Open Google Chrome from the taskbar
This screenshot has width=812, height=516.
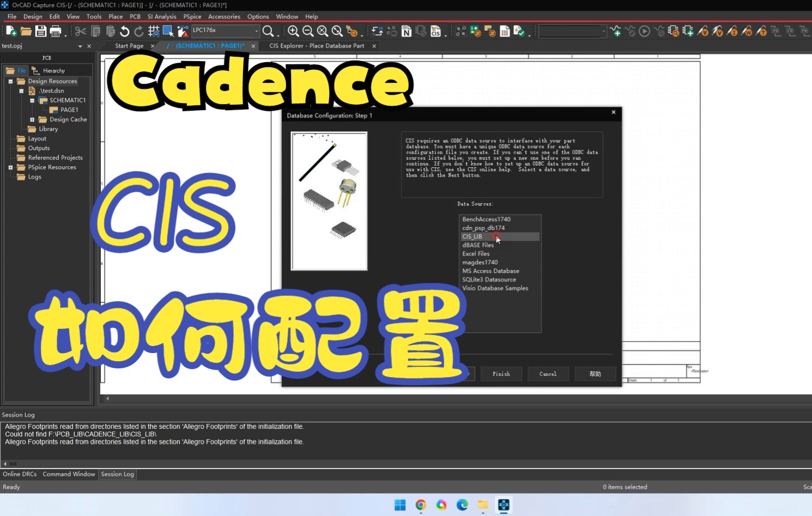click(421, 505)
